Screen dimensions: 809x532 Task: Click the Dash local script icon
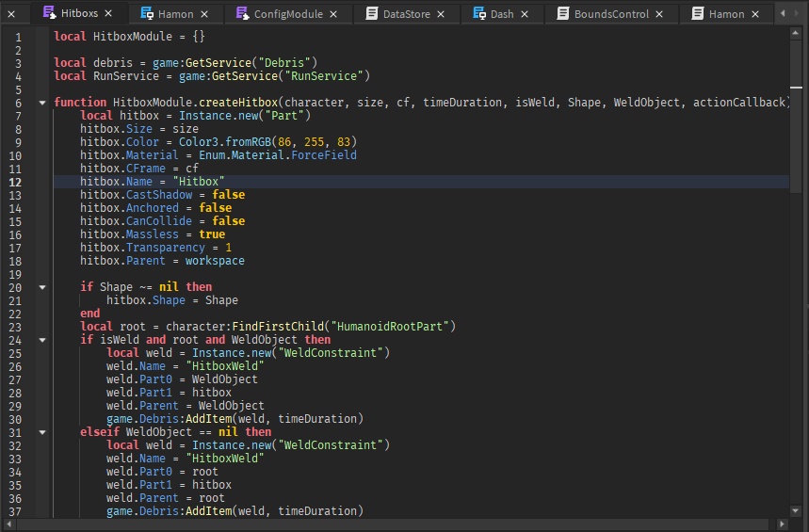(479, 13)
